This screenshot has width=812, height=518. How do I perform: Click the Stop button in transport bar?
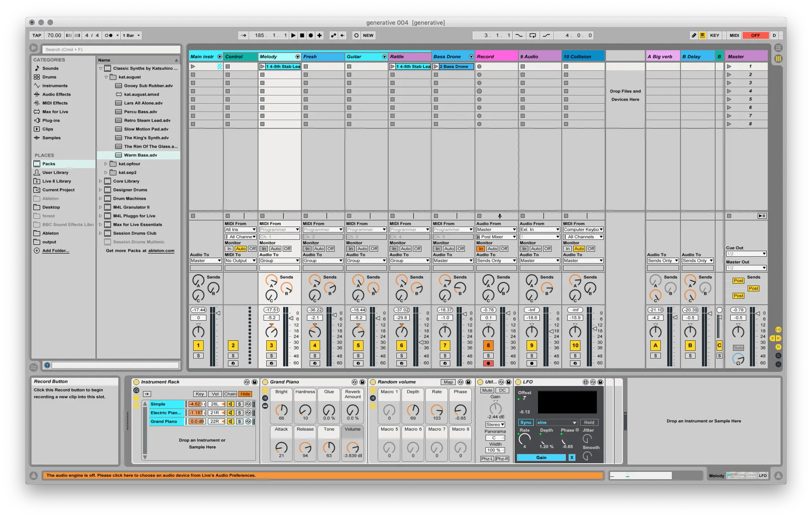[302, 35]
